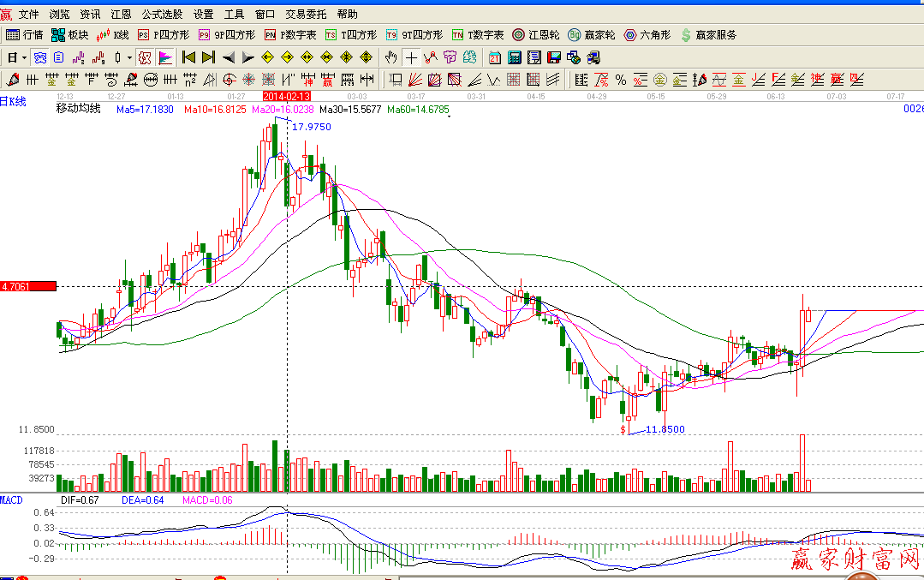Toggle the crosshair cursor tool
The image size is (924, 580).
(x=411, y=57)
